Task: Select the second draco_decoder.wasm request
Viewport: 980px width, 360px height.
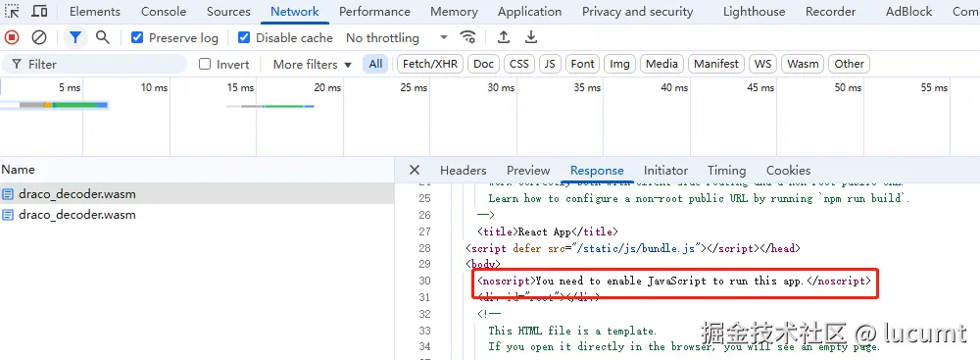Action: 197,215
